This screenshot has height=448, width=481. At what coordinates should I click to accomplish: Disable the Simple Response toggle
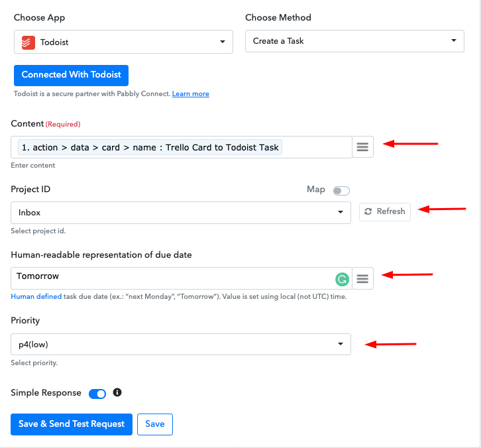[x=97, y=394]
